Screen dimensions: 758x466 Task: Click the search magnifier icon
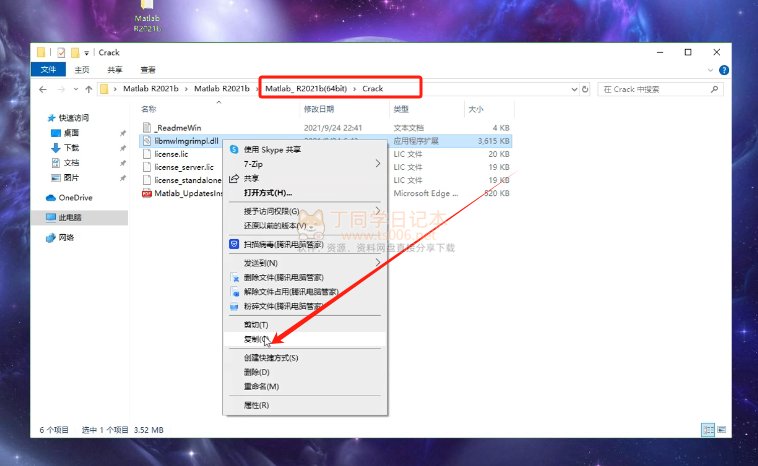click(x=714, y=89)
